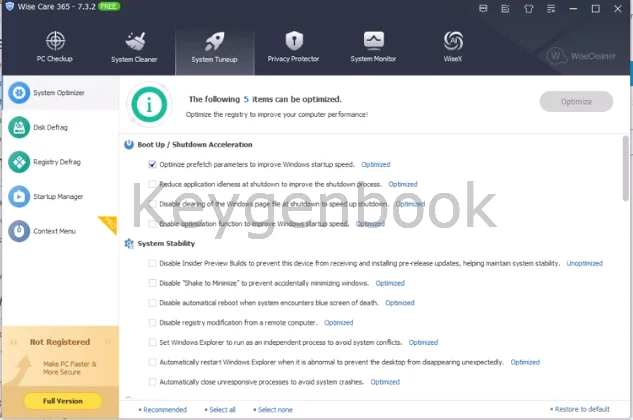Open the main menu icon in title bar
Viewport: 633px width, 420px height.
point(553,9)
